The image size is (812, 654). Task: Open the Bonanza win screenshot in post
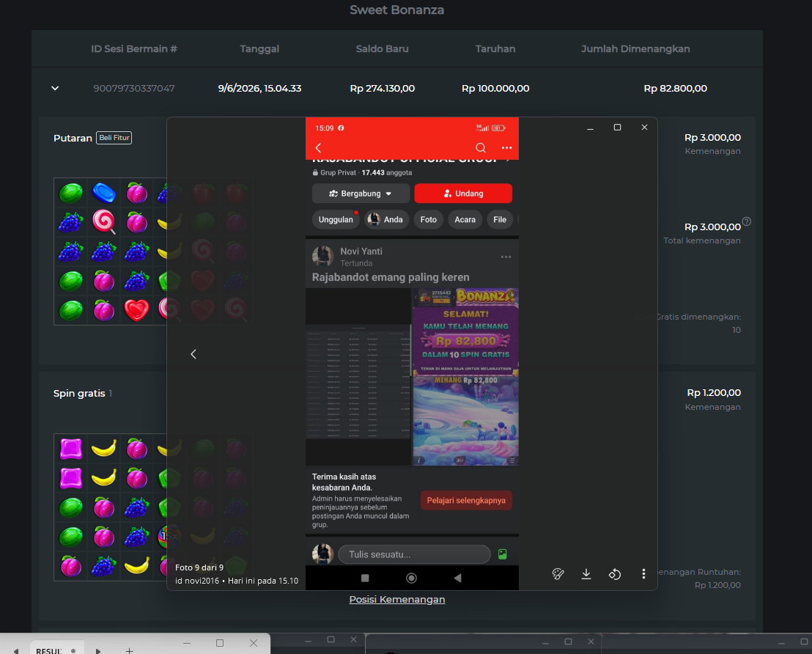click(x=465, y=377)
